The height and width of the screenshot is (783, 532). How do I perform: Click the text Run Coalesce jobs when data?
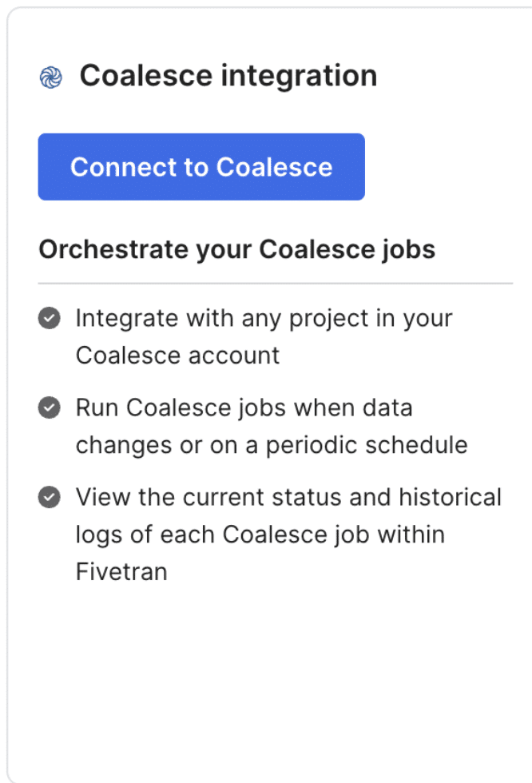pyautogui.click(x=244, y=408)
